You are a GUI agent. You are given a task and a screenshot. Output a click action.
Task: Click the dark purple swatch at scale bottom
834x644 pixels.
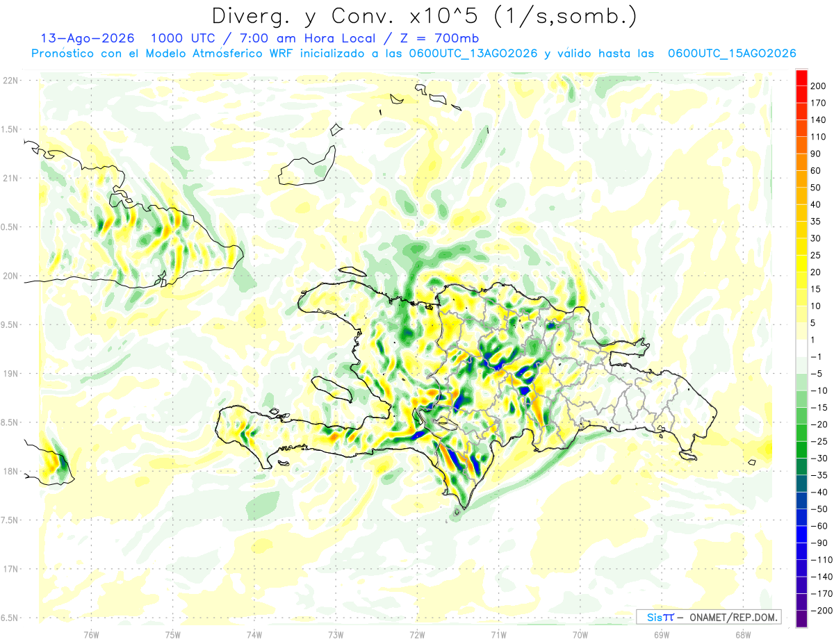pyautogui.click(x=801, y=618)
